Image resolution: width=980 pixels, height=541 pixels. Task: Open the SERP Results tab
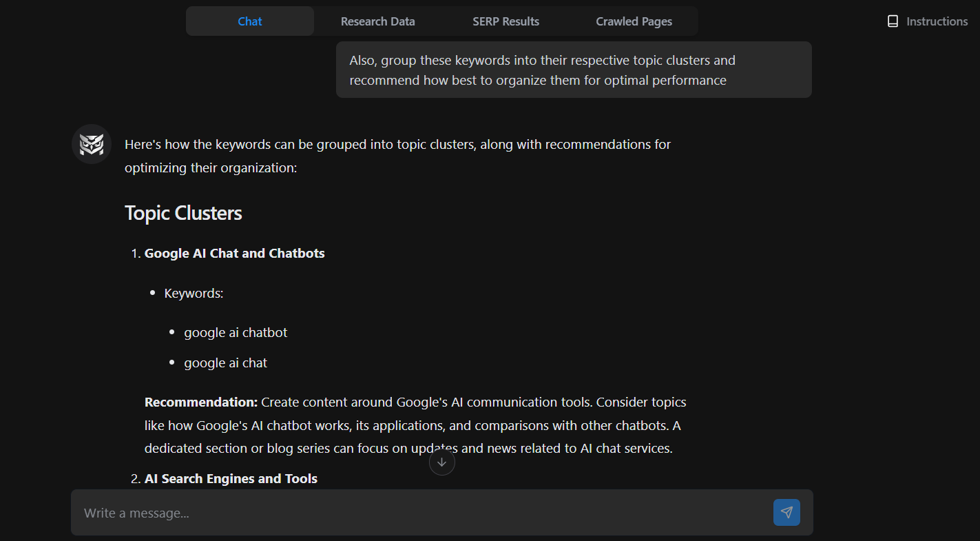click(x=505, y=21)
